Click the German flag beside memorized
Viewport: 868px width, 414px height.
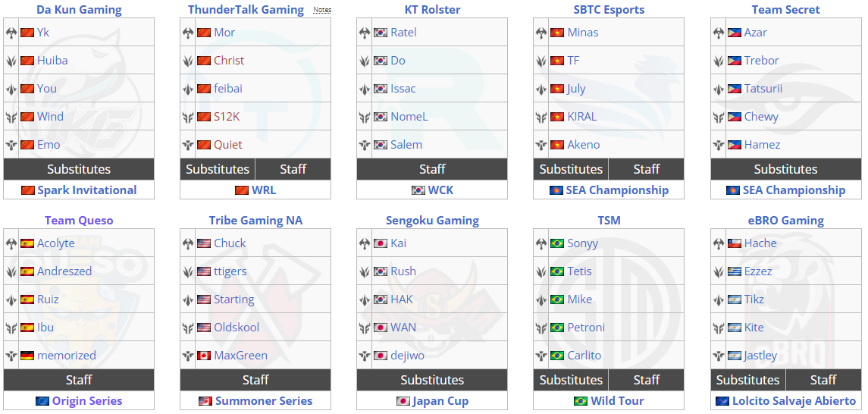[x=27, y=356]
